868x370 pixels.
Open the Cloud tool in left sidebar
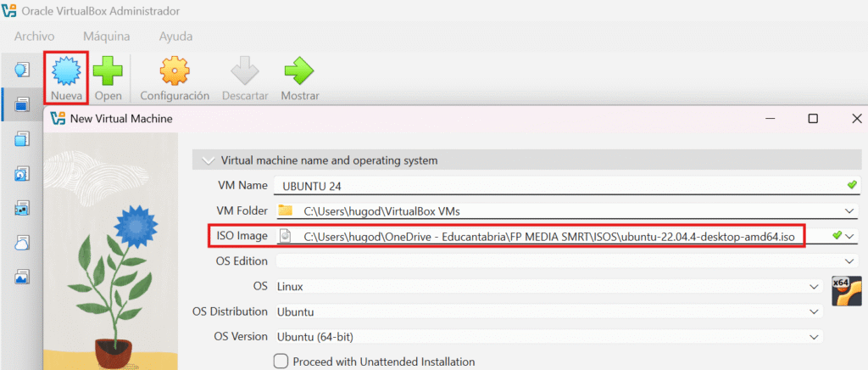tap(22, 243)
